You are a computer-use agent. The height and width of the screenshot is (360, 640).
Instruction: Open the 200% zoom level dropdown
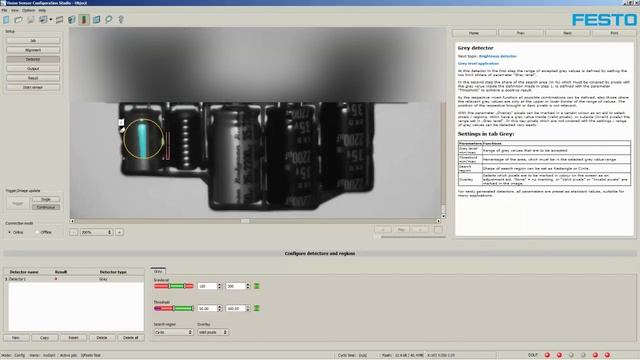(x=96, y=232)
